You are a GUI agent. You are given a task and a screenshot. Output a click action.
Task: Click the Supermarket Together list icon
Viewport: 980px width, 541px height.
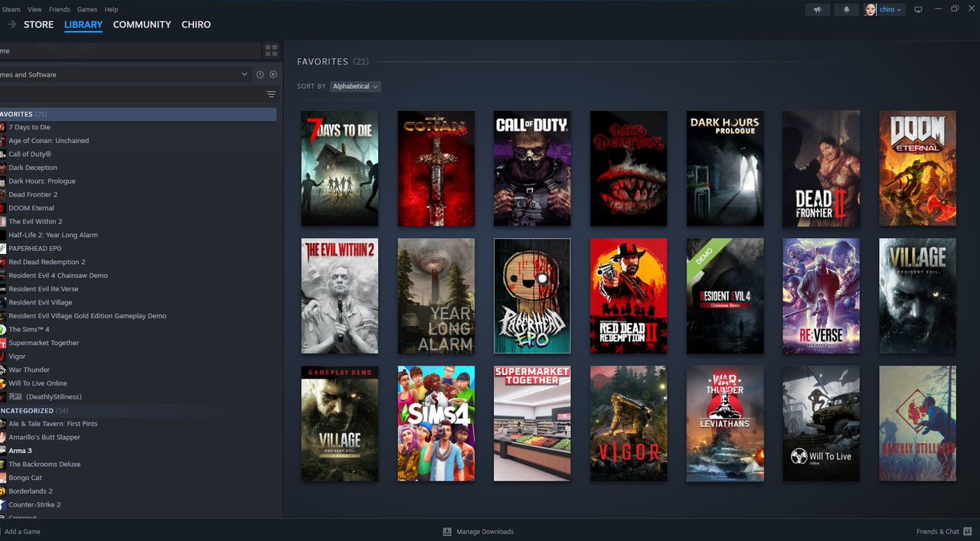tap(2, 343)
